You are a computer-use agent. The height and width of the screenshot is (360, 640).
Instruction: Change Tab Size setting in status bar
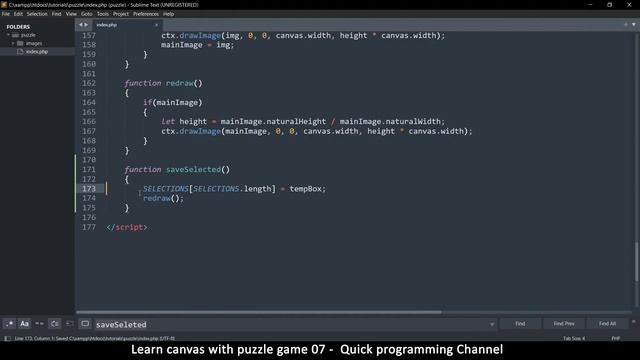pos(574,338)
